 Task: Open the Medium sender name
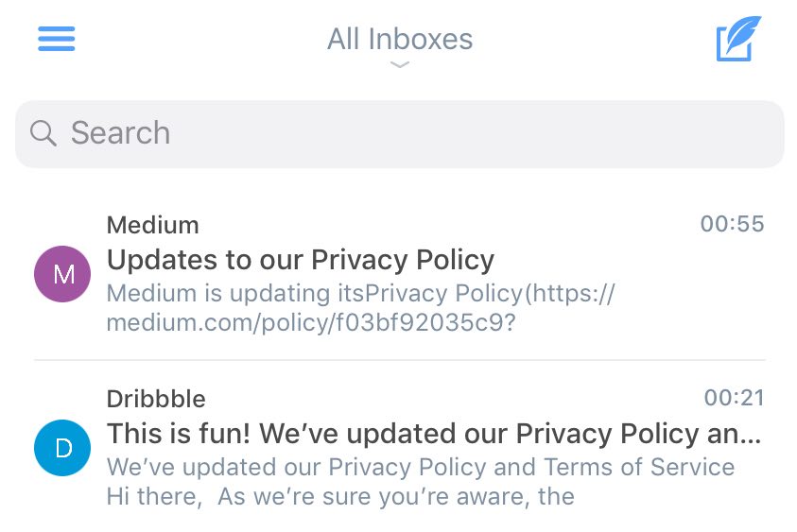click(152, 225)
